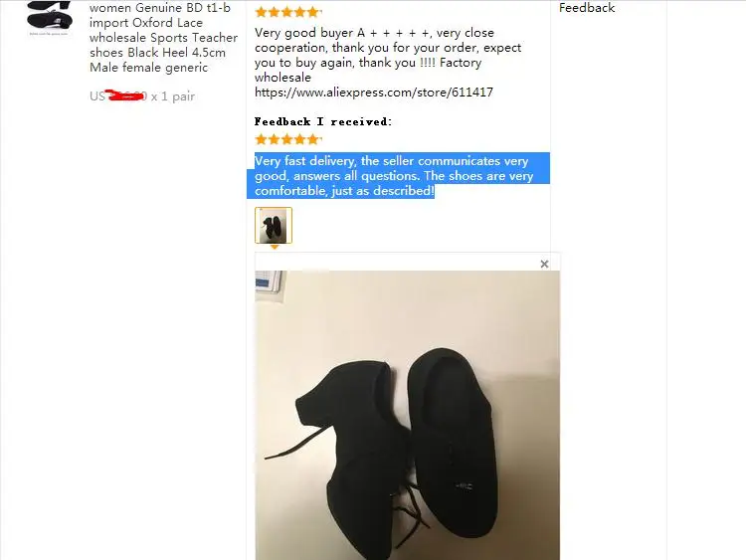Click the enlarged black shoes photo
Viewport: 746px width, 560px height.
tap(407, 415)
